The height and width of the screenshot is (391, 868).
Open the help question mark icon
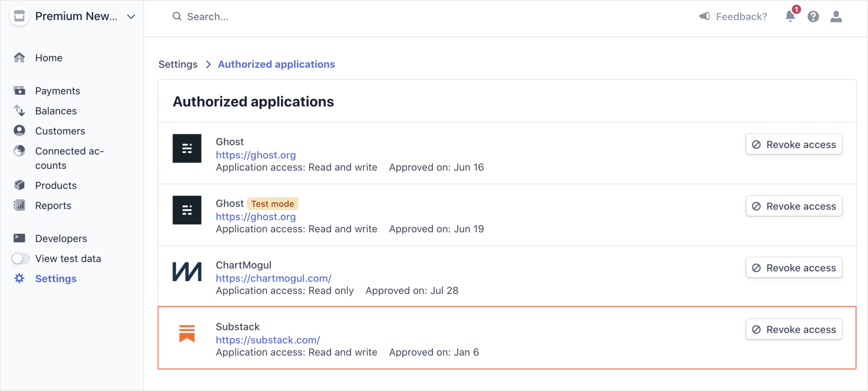(813, 17)
